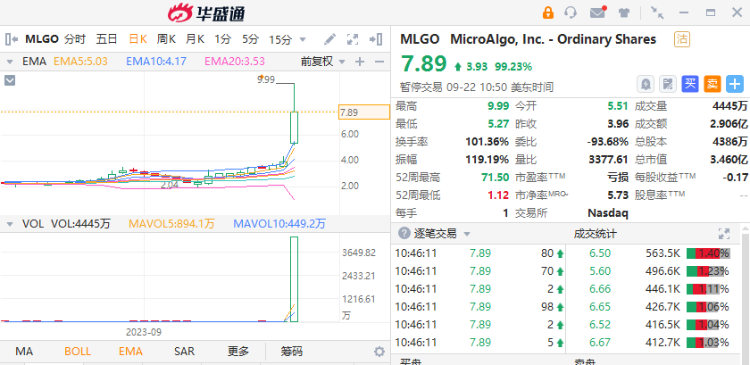Image resolution: width=750 pixels, height=365 pixels.
Task: Collapse left panel beside MLGO ticker
Action: tap(11, 39)
